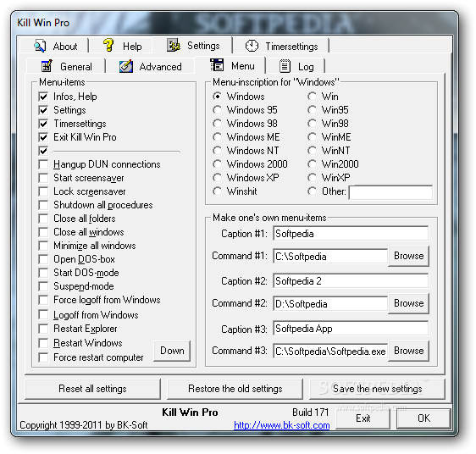Select the WinXP radio option
This screenshot has height=454, width=476.
312,178
